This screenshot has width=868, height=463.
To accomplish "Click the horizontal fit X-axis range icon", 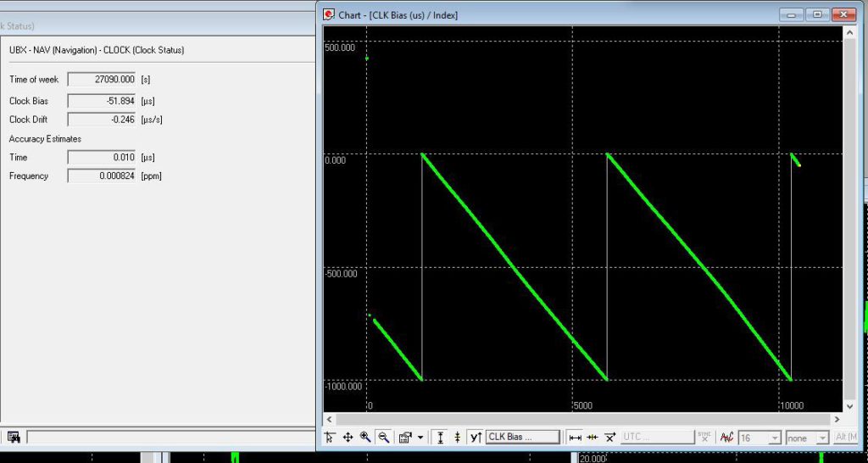I will pyautogui.click(x=575, y=438).
